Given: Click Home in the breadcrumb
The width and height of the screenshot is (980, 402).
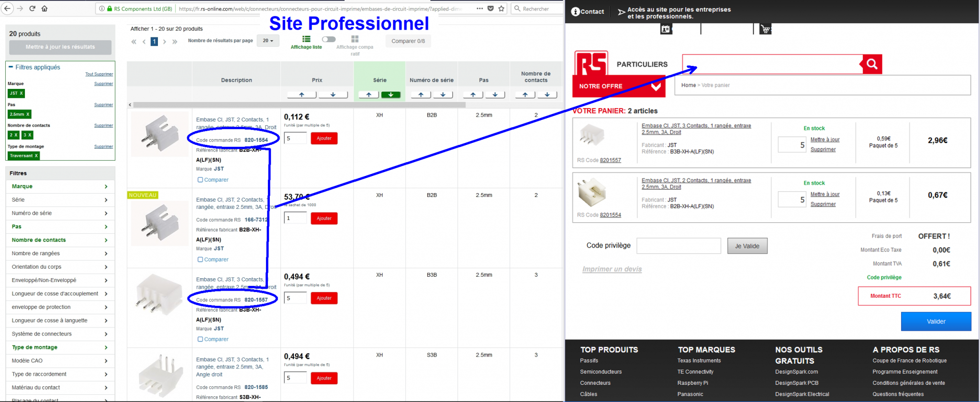Looking at the screenshot, I should (x=689, y=85).
